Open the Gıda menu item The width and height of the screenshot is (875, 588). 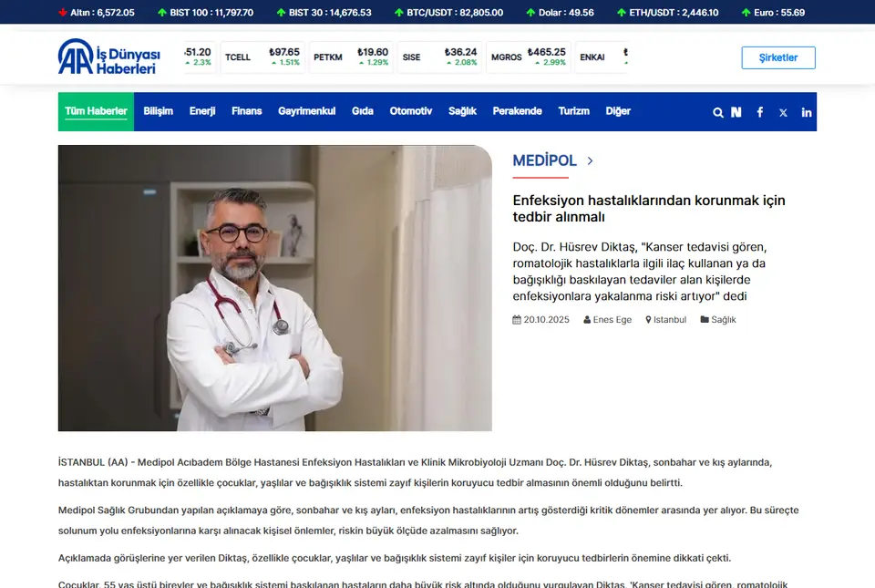pos(363,111)
